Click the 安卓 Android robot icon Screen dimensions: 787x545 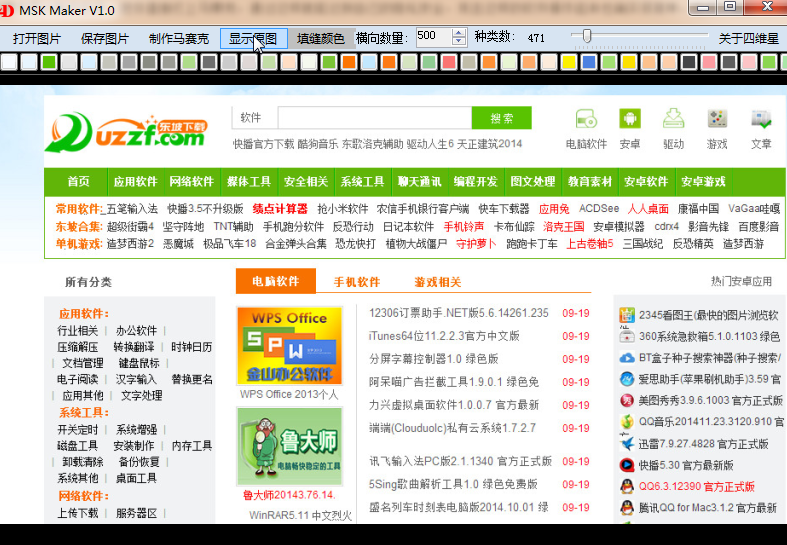[x=629, y=119]
